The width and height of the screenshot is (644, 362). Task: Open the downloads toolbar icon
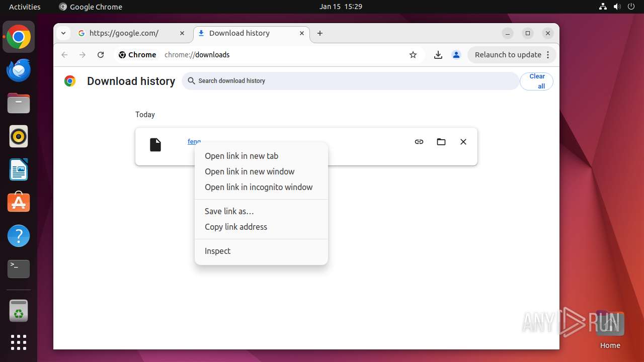coord(438,55)
